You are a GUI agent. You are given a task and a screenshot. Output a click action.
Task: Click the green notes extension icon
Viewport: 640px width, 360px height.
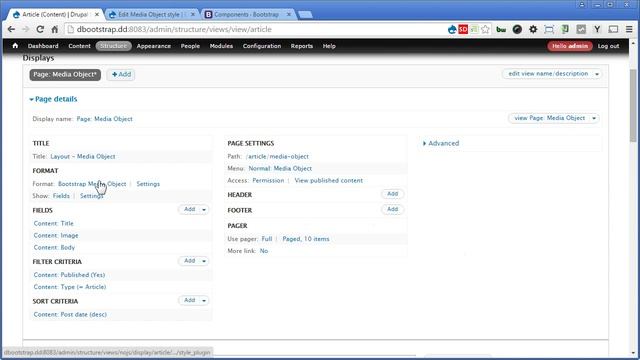pos(565,29)
